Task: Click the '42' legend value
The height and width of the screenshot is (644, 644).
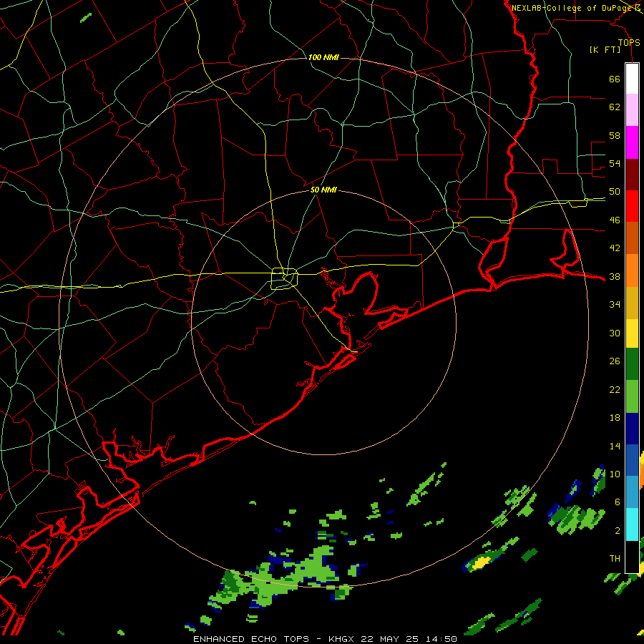Action: click(615, 248)
